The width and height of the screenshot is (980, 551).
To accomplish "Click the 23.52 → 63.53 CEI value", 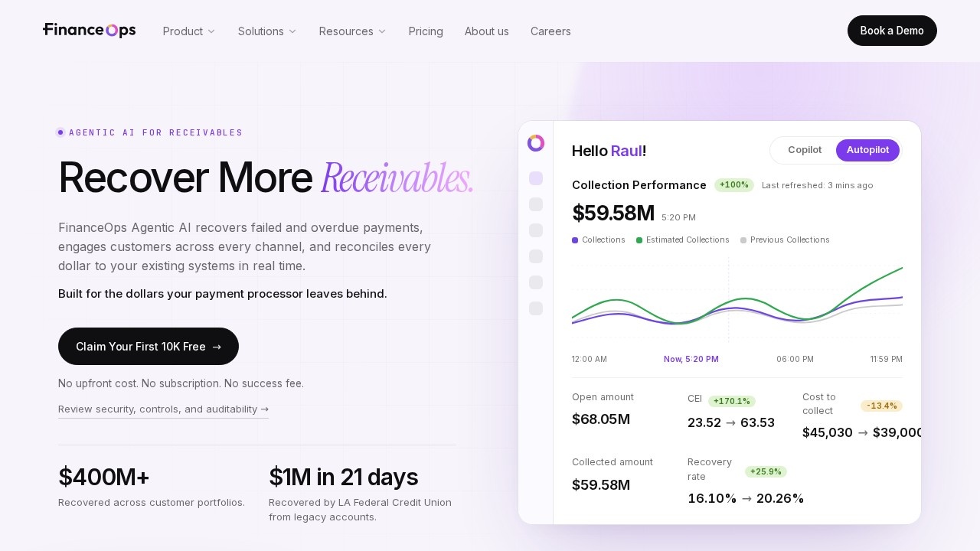I will coord(731,422).
